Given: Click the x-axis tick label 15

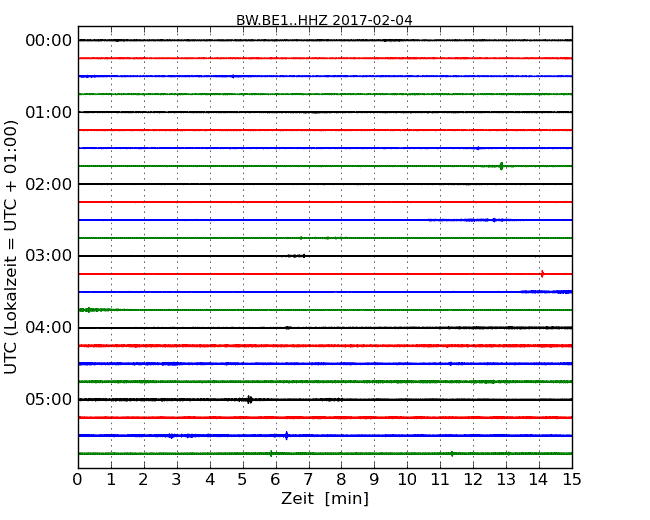Looking at the screenshot, I should pyautogui.click(x=572, y=480).
